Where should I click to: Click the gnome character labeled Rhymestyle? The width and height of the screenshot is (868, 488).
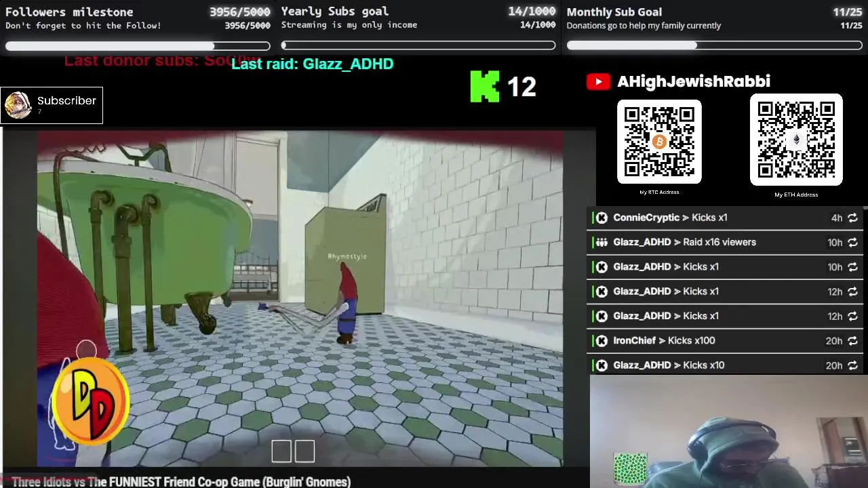pos(345,304)
